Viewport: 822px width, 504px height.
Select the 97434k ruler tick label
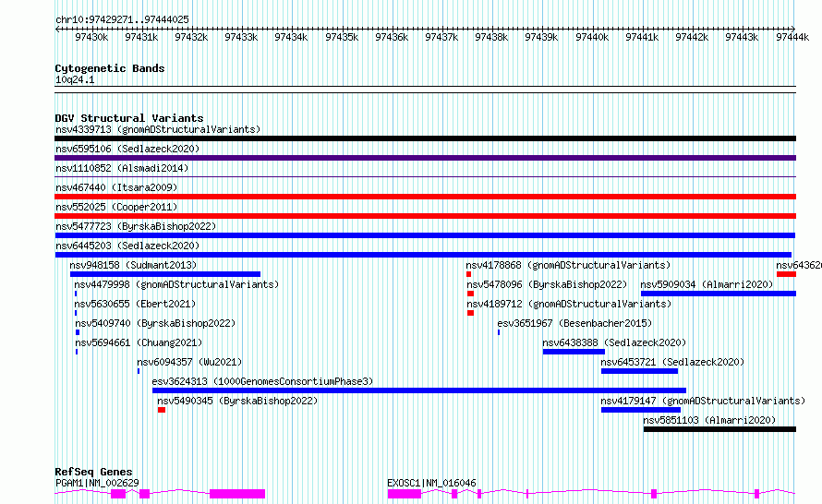point(291,37)
